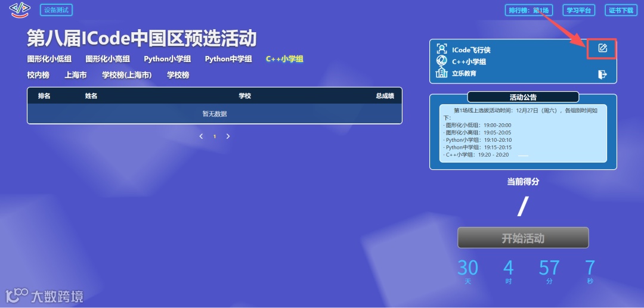644x308 pixels.
Task: Click the user avatar icon beside ICode飞行侠
Action: 441,49
